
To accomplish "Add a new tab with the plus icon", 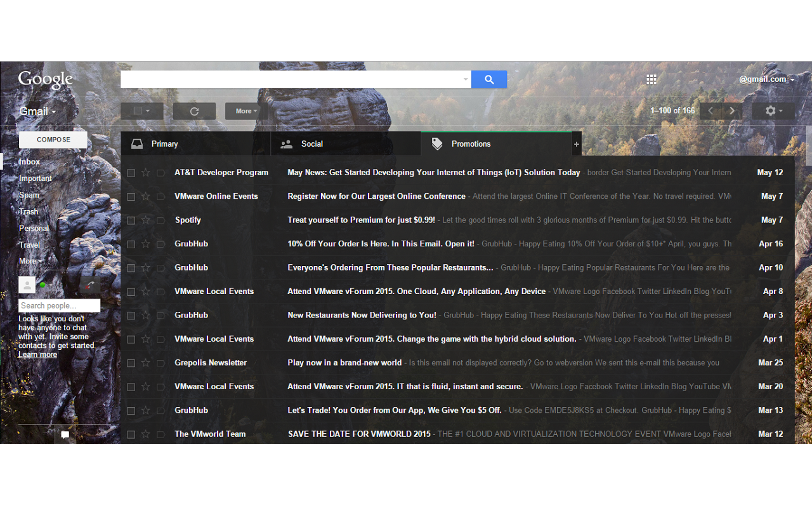I will click(577, 144).
